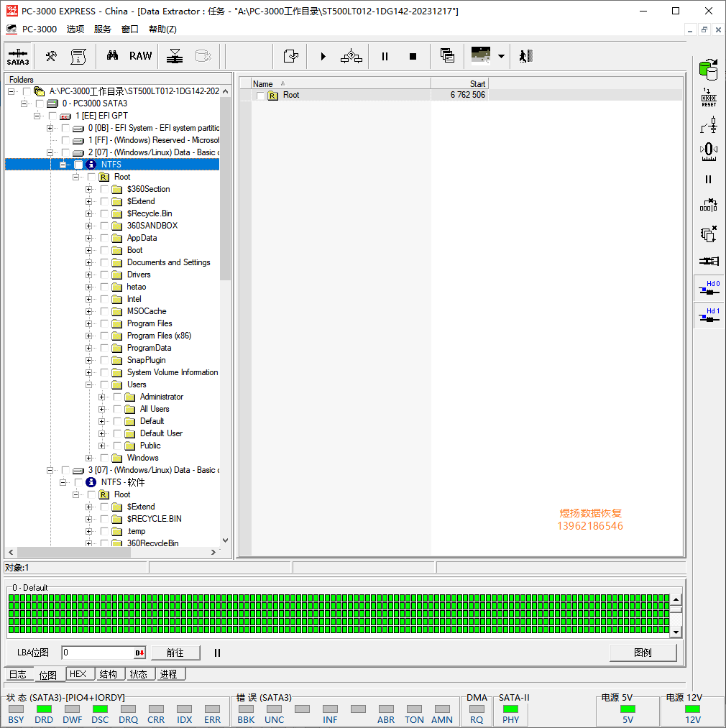Switch to the 结构 tab
Image resolution: width=726 pixels, height=728 pixels.
(109, 673)
